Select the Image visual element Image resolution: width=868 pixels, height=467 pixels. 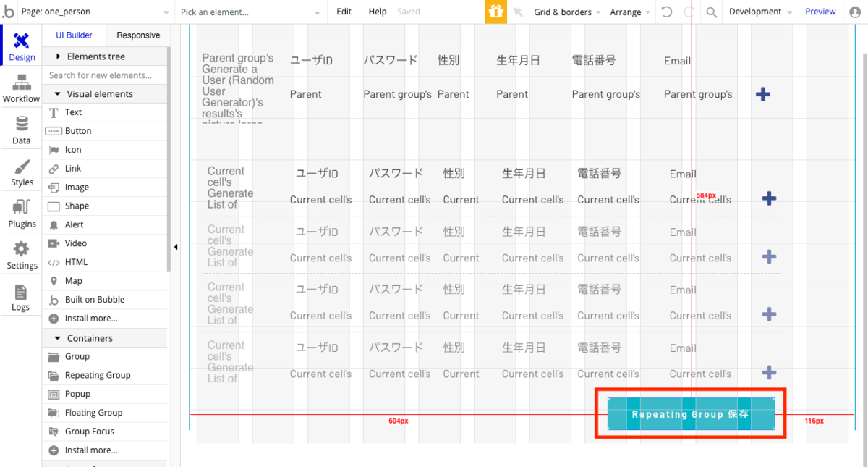click(105, 188)
